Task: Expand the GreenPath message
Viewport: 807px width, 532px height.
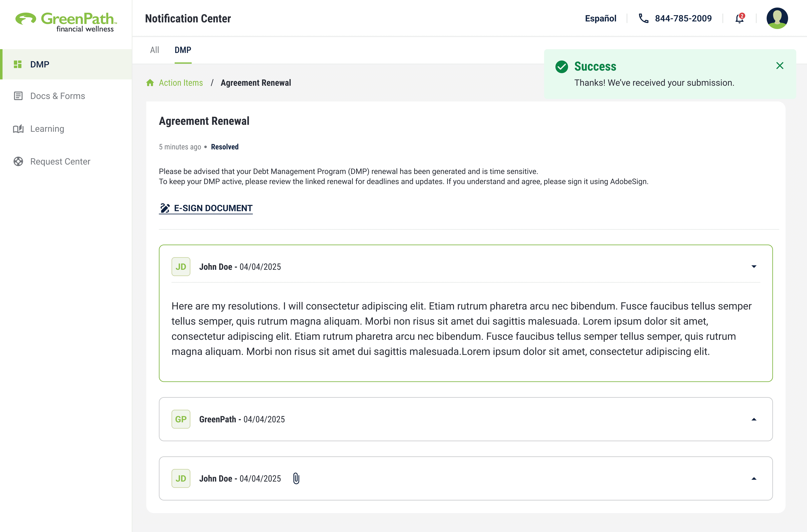Action: 754,419
